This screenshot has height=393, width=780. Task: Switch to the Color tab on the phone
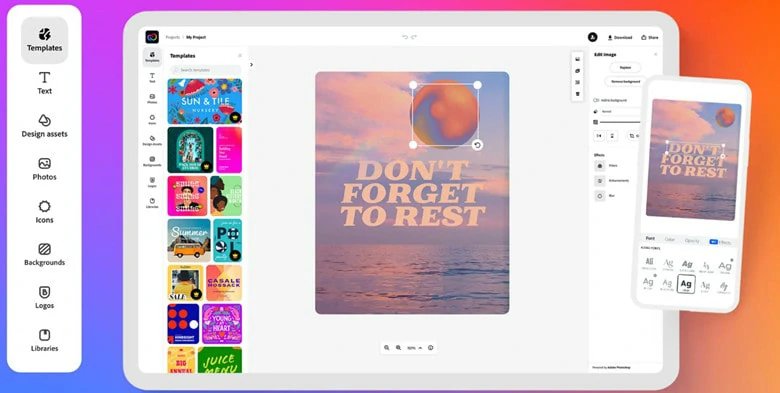pyautogui.click(x=670, y=239)
